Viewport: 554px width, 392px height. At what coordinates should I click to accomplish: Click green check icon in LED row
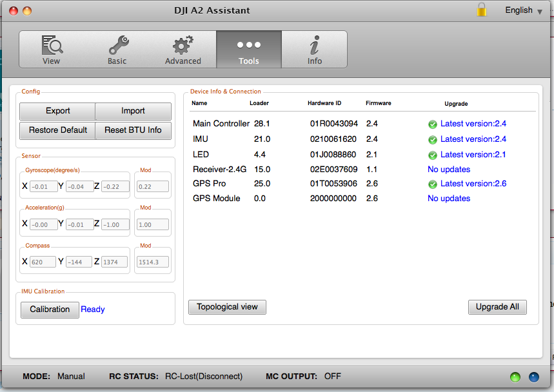tap(433, 155)
